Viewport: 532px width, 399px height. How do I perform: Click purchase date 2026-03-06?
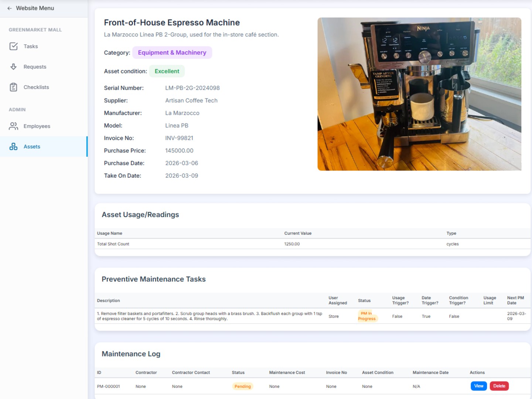[x=182, y=163]
